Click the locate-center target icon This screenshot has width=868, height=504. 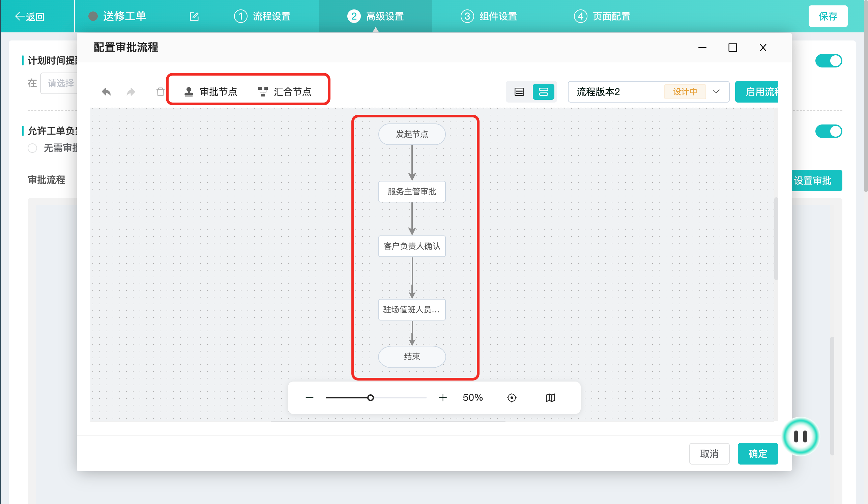[x=512, y=397]
